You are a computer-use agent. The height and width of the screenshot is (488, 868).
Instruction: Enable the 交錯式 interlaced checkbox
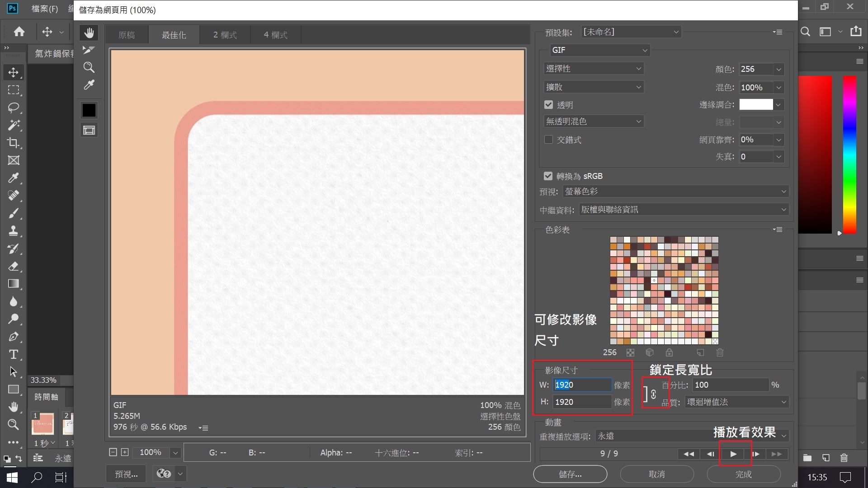tap(549, 140)
